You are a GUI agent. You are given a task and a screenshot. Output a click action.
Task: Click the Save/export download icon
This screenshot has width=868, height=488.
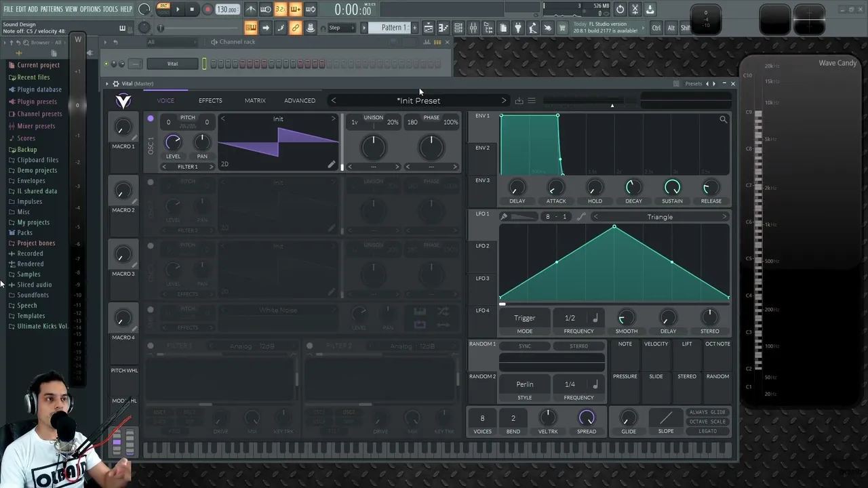pyautogui.click(x=650, y=9)
